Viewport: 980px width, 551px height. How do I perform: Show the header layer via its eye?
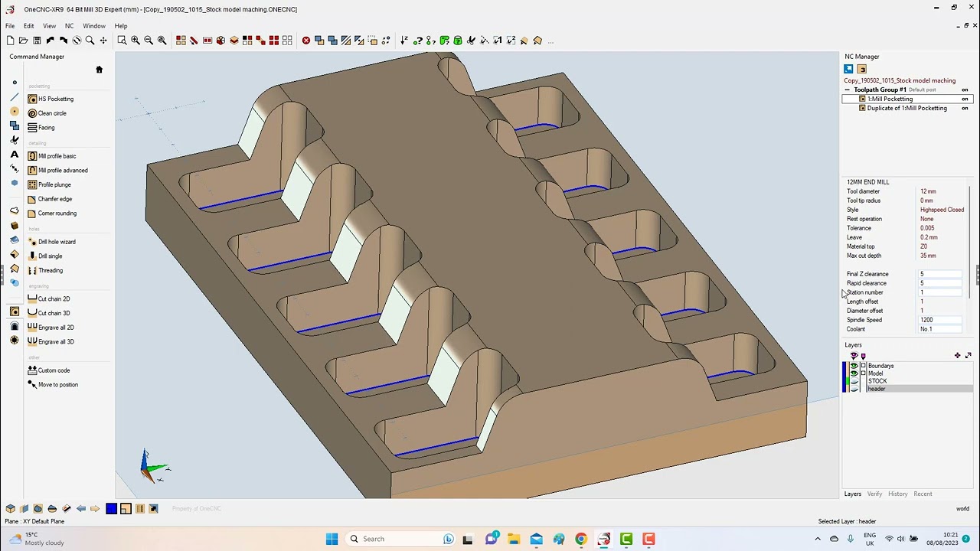pyautogui.click(x=854, y=389)
